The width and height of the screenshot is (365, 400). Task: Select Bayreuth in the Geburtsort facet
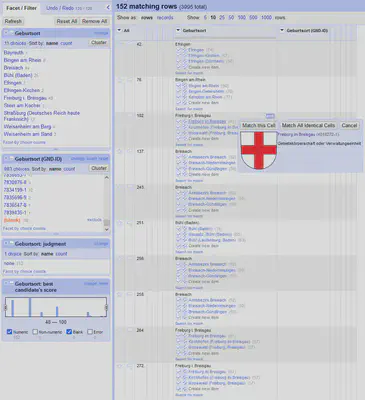tap(14, 53)
